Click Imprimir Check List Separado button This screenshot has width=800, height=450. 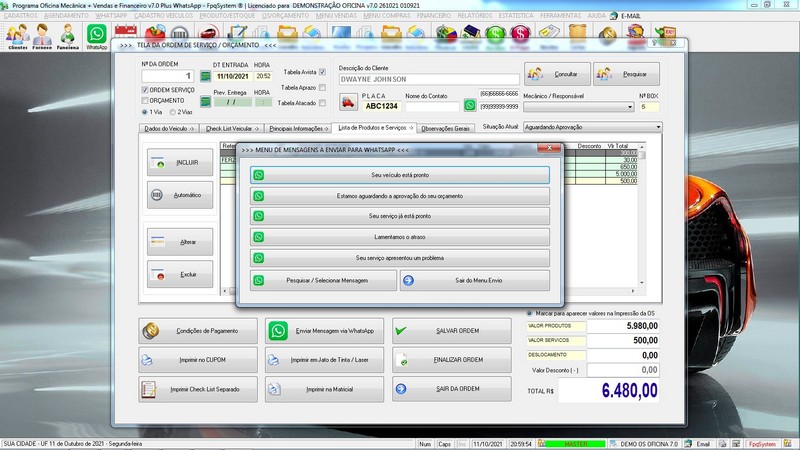(198, 389)
